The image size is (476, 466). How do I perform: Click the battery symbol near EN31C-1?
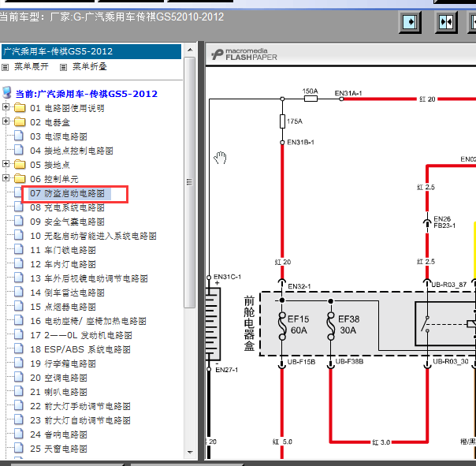pos(213,324)
